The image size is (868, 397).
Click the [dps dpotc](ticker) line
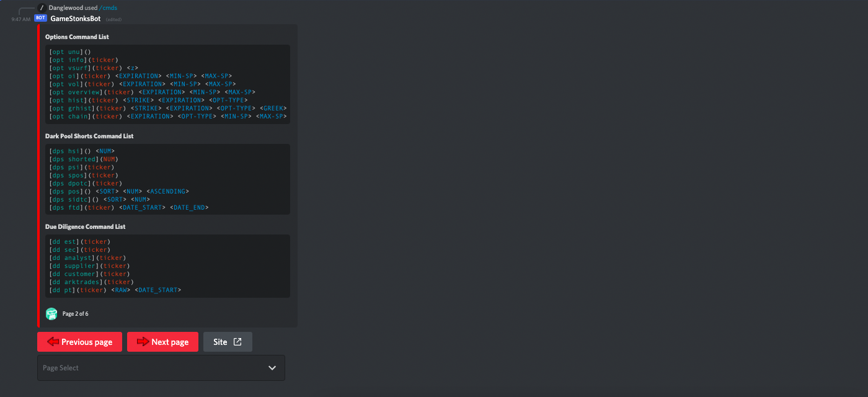point(86,184)
